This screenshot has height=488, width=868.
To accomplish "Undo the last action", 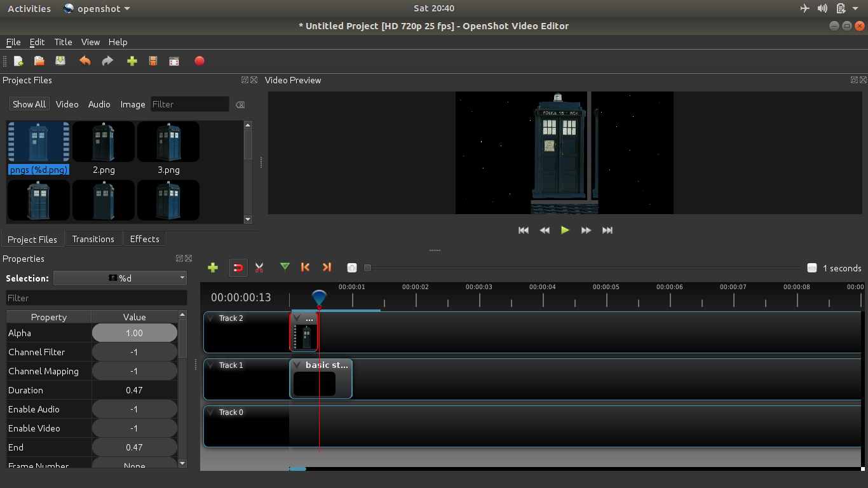I will [x=85, y=61].
